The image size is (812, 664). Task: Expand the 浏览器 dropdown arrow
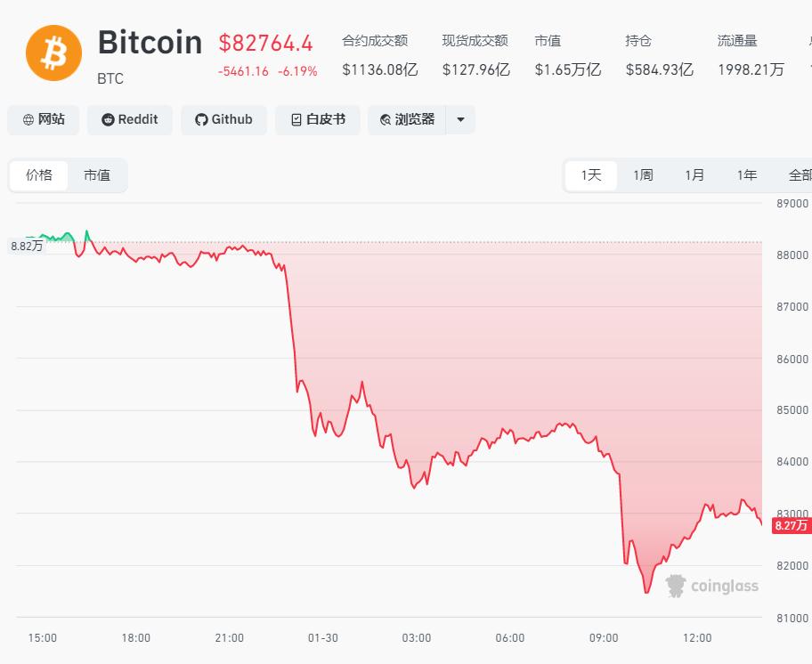460,119
